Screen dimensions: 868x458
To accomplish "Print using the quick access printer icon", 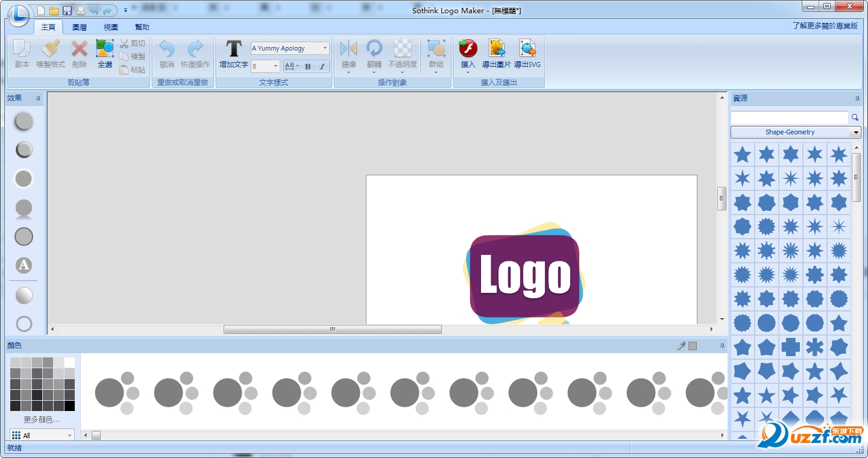I will (x=80, y=10).
